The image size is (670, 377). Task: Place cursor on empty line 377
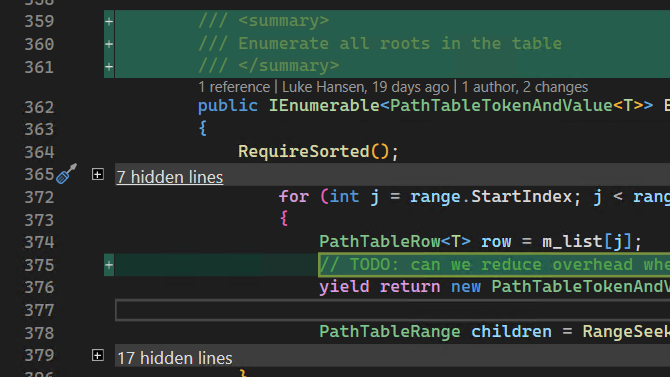coord(393,310)
